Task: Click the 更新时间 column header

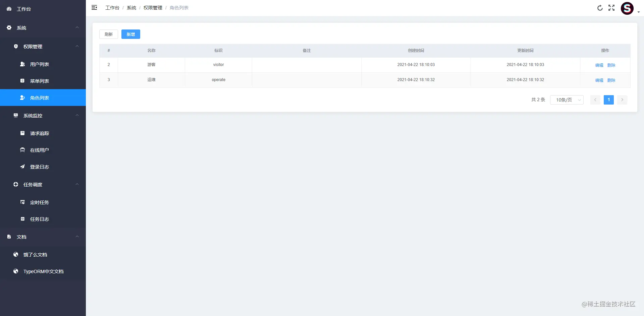Action: (525, 51)
